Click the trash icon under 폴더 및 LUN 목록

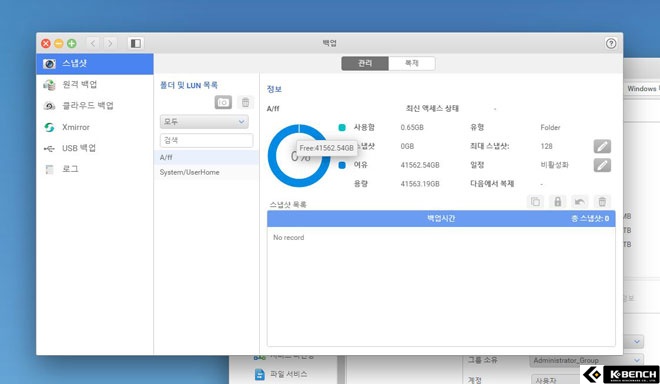[x=245, y=102]
